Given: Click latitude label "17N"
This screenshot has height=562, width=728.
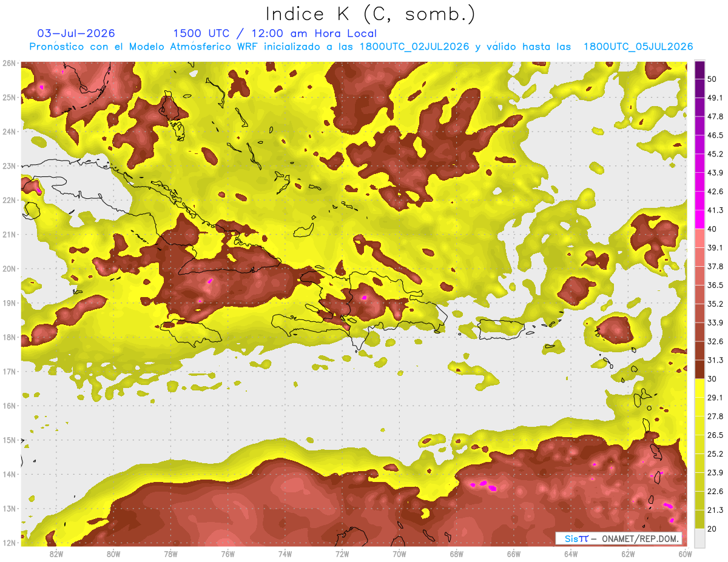Looking at the screenshot, I should tap(8, 372).
